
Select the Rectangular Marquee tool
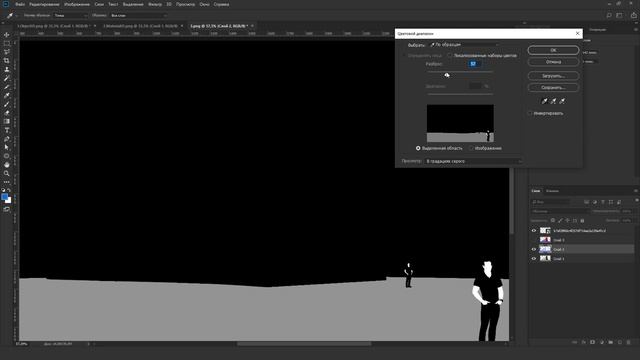click(7, 43)
